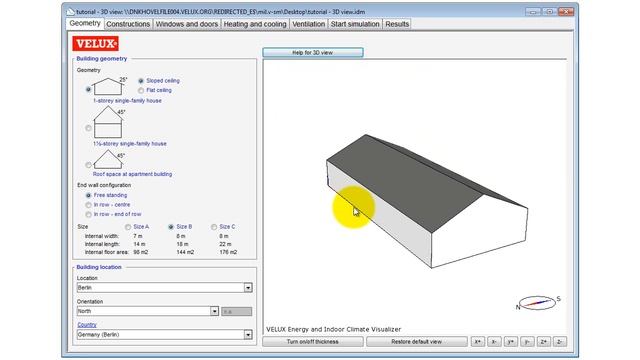This screenshot has width=640, height=360.
Task: Click 'VELUX Energy and Indoor Climate Visualizer' text
Action: (333, 329)
